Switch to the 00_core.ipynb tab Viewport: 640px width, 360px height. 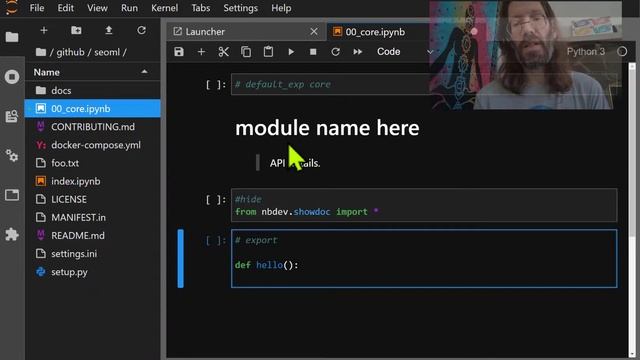[376, 32]
